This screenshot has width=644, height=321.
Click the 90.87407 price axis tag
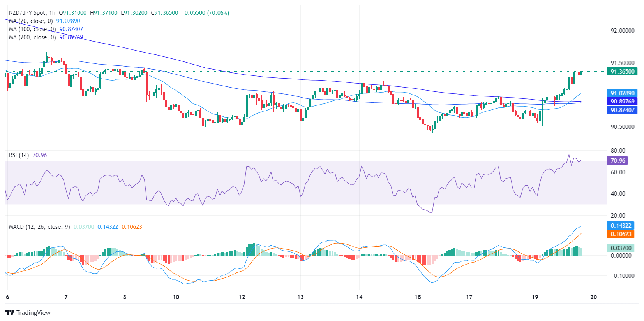point(622,110)
